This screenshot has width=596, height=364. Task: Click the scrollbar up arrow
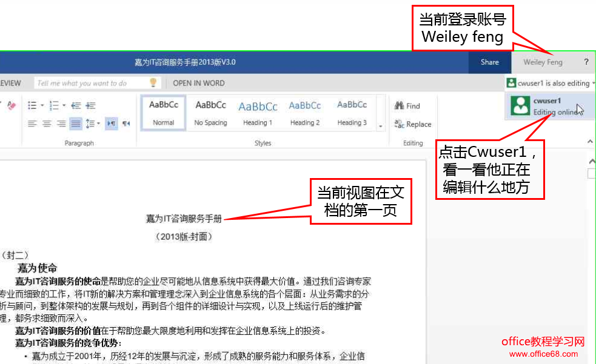click(x=592, y=162)
